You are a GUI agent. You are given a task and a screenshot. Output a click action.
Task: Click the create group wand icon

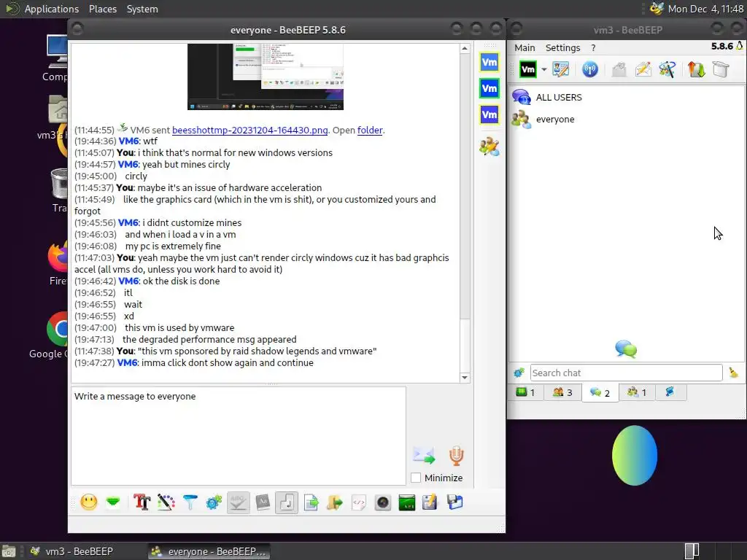667,69
